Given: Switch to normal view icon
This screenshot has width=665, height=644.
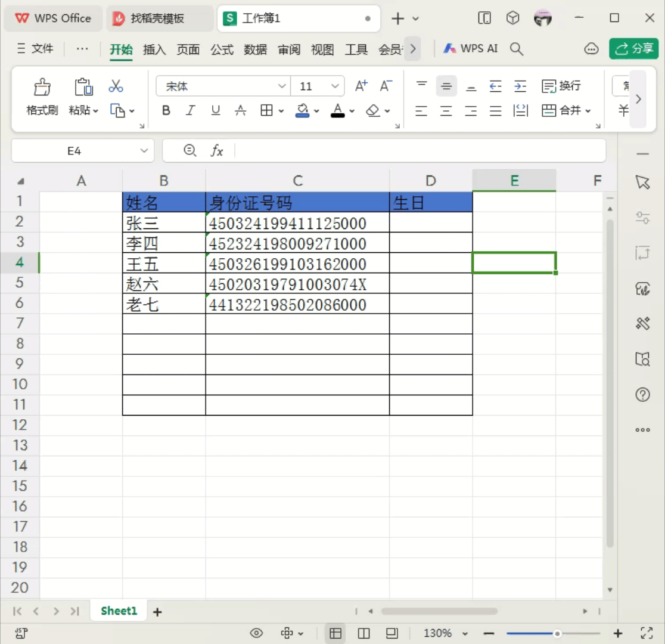Looking at the screenshot, I should coord(335,633).
